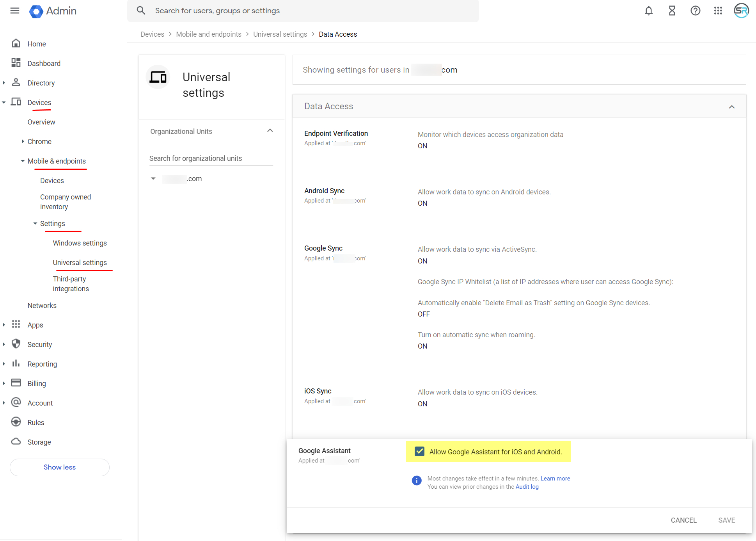Collapse the root .com organizational unit
This screenshot has height=541, width=756.
[153, 179]
